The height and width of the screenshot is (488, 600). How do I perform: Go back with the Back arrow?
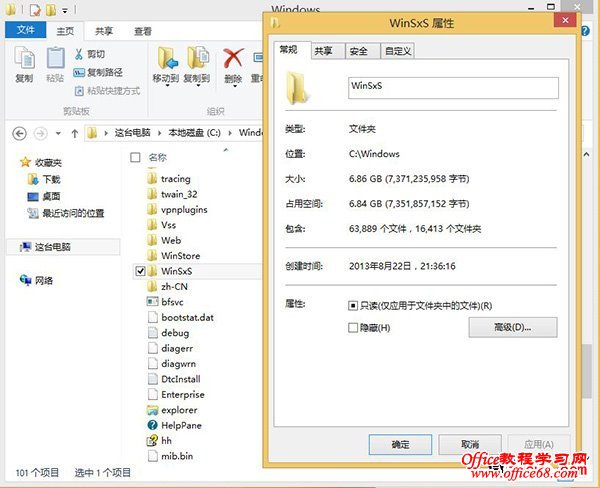(20, 133)
